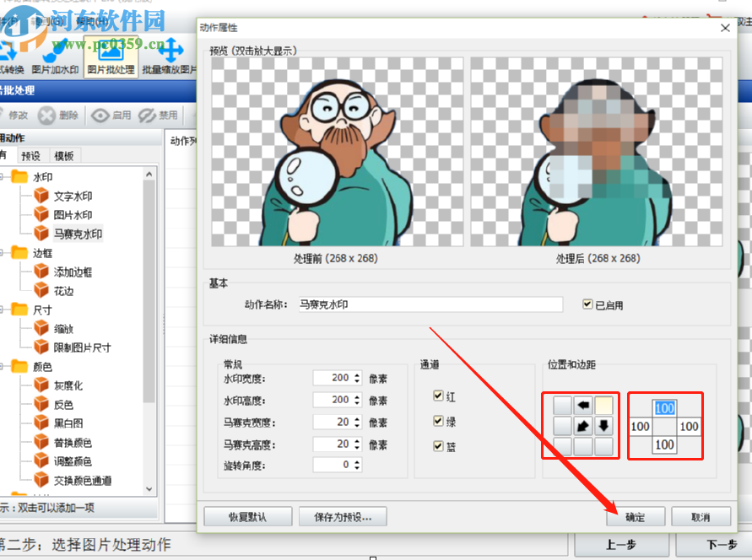Click the cube icon beside 黑白图
752x560 pixels.
coord(41,423)
